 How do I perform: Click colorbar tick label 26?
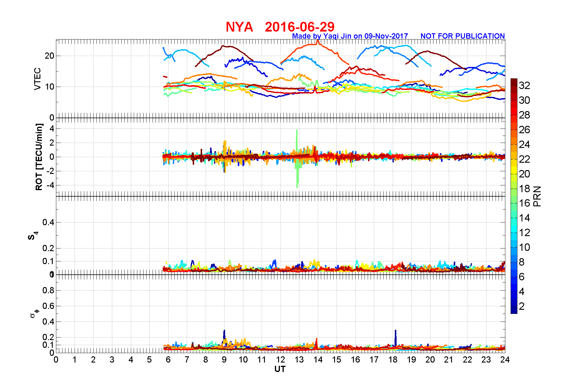click(x=524, y=130)
